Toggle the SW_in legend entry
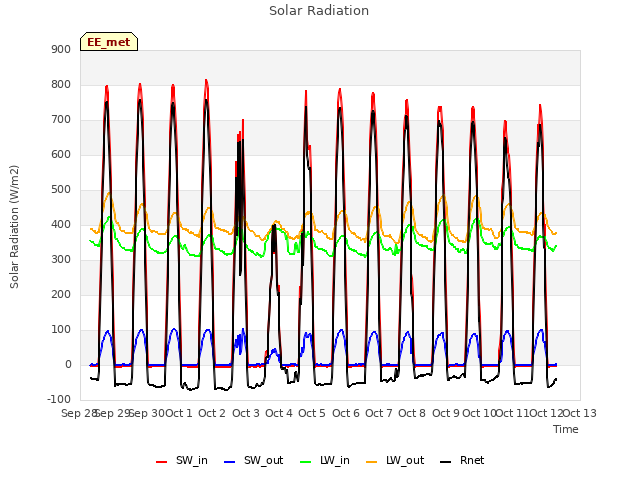The width and height of the screenshot is (640, 480). (x=182, y=460)
